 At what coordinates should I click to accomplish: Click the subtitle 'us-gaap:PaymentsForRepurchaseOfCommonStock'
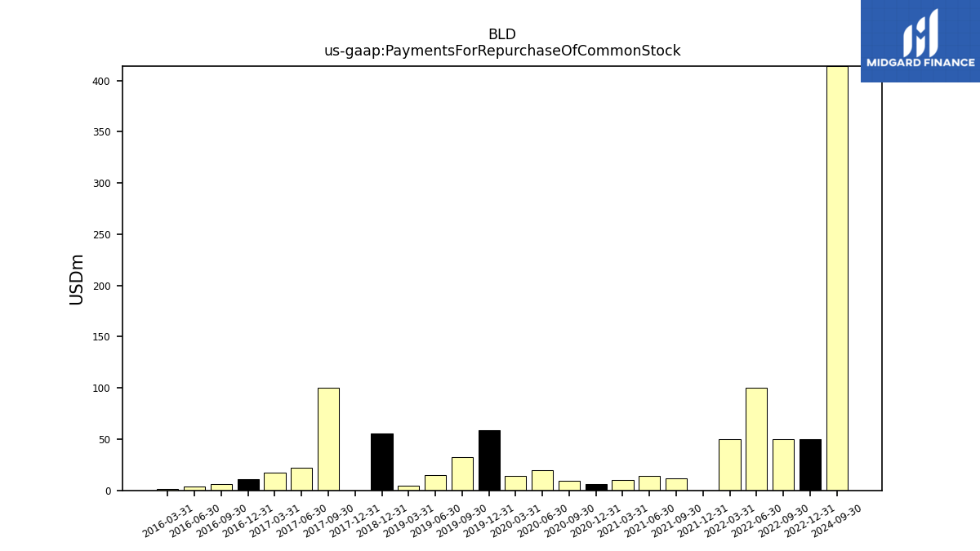(502, 51)
